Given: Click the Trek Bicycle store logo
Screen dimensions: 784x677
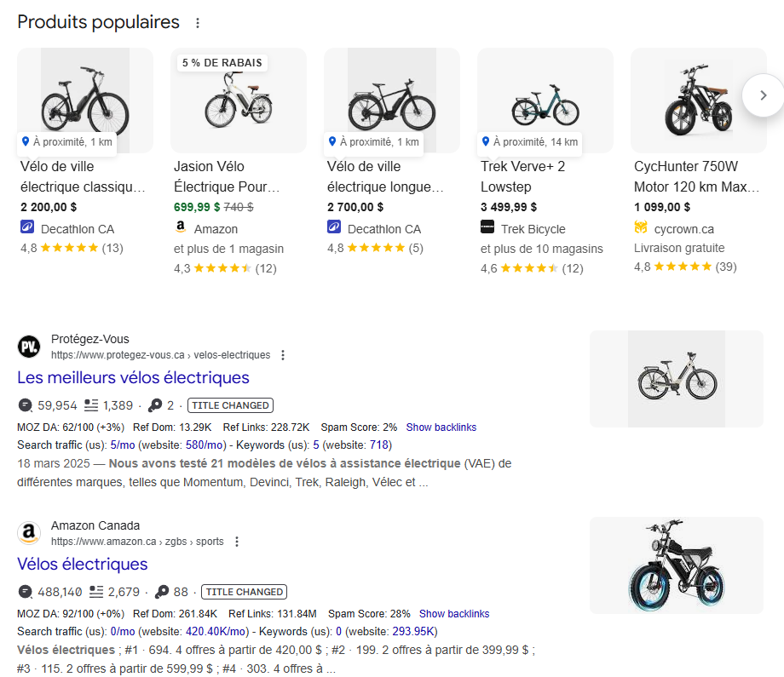Looking at the screenshot, I should point(487,228).
